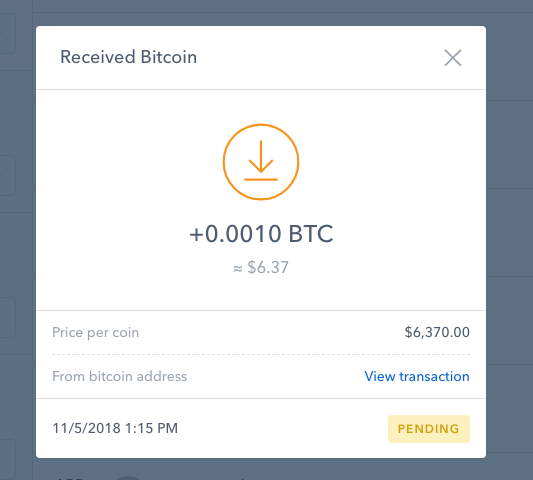The image size is (533, 480).
Task: Select the $6,370.00 price value
Action: coord(437,332)
